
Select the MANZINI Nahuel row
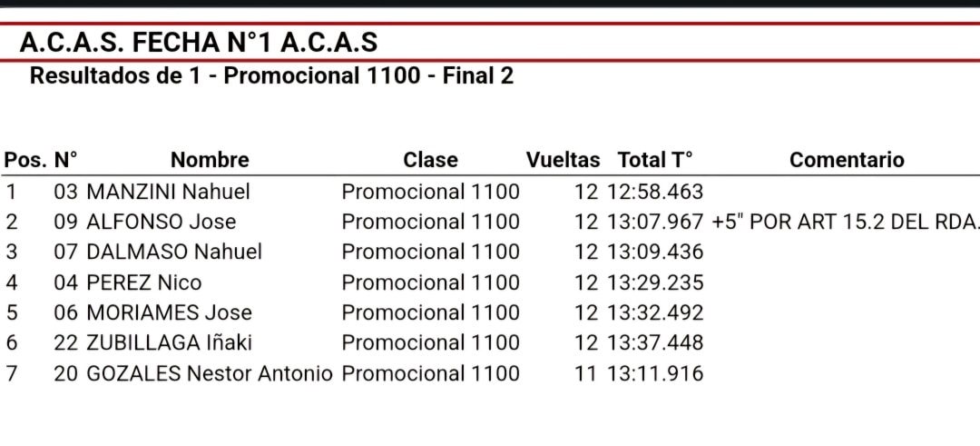click(x=490, y=192)
